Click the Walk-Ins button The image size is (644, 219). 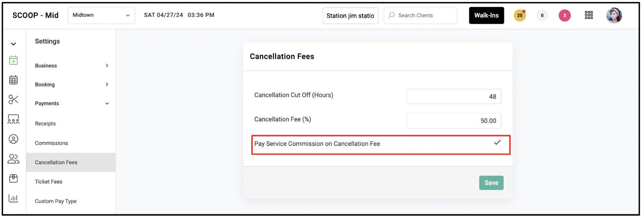[486, 16]
